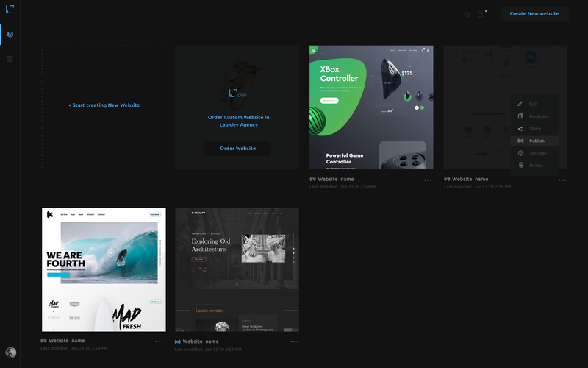This screenshot has width=588, height=368.
Task: Select Duplicate in the context menu
Action: (538, 116)
